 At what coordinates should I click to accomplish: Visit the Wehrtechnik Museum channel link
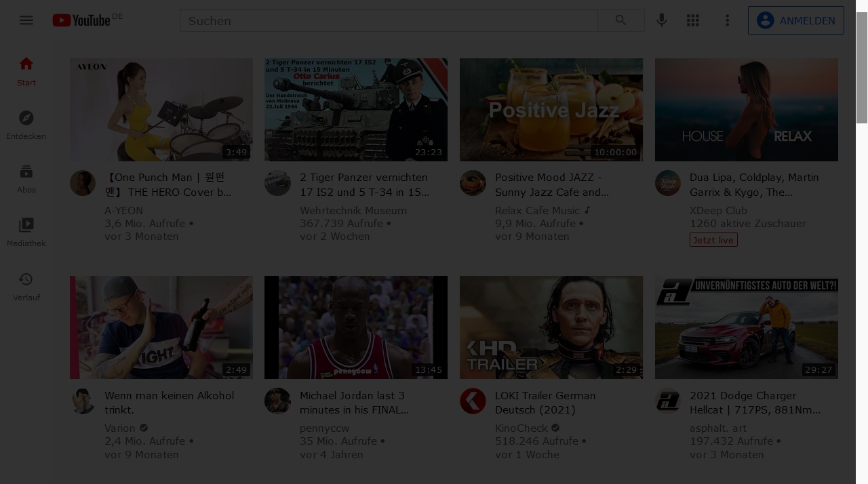pos(353,211)
